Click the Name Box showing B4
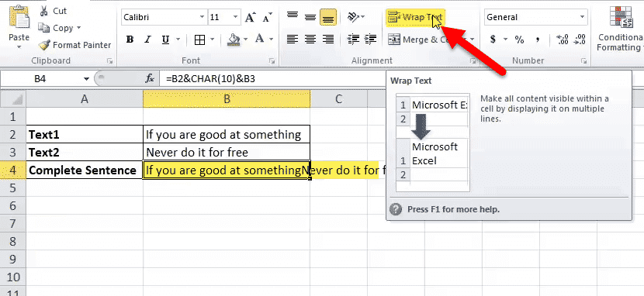This screenshot has width=644, height=296. (x=41, y=79)
